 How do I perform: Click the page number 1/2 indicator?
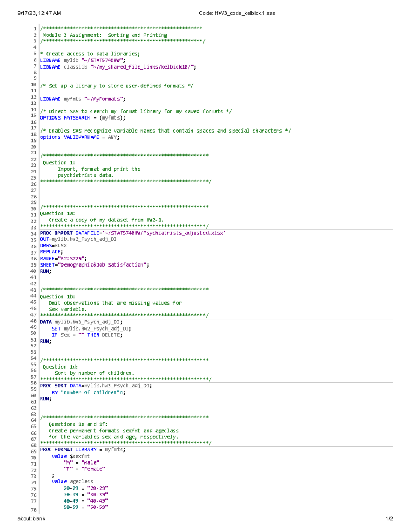(389, 519)
